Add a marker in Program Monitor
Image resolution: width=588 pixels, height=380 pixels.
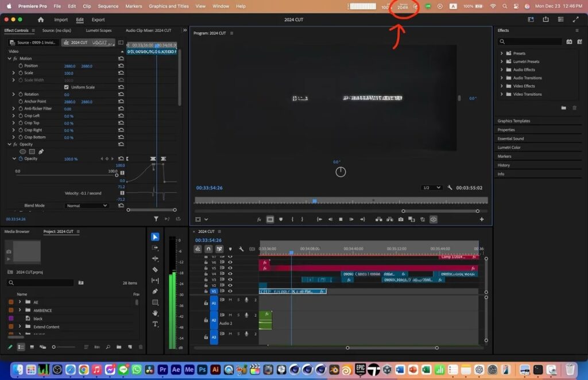[280, 219]
